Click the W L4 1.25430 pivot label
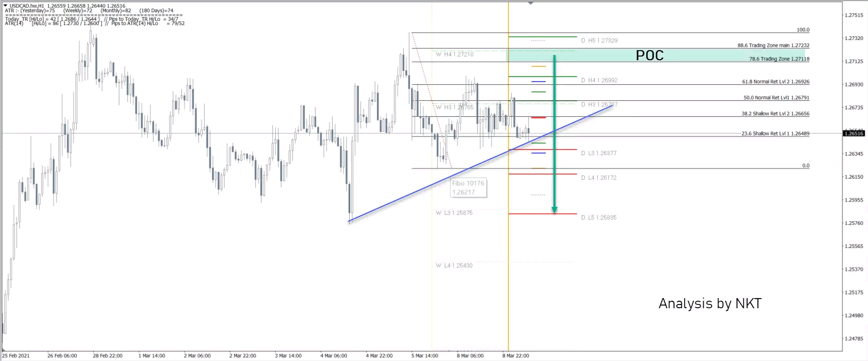Image resolution: width=868 pixels, height=361 pixels. tap(454, 266)
